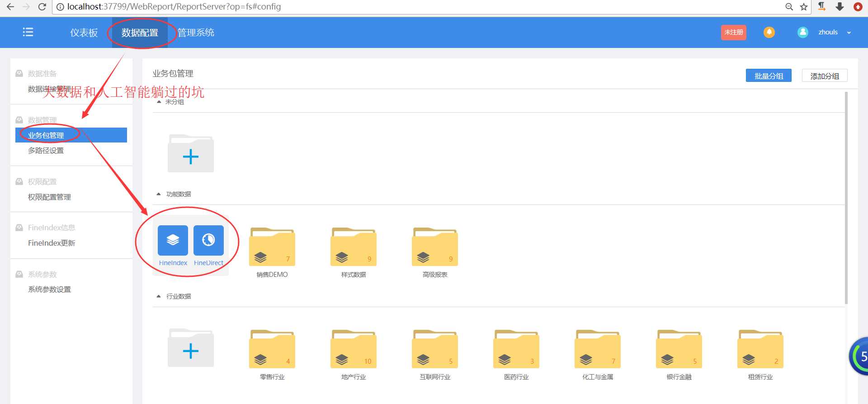The width and height of the screenshot is (868, 404).
Task: Reload the page with refresh icon
Action: (42, 7)
